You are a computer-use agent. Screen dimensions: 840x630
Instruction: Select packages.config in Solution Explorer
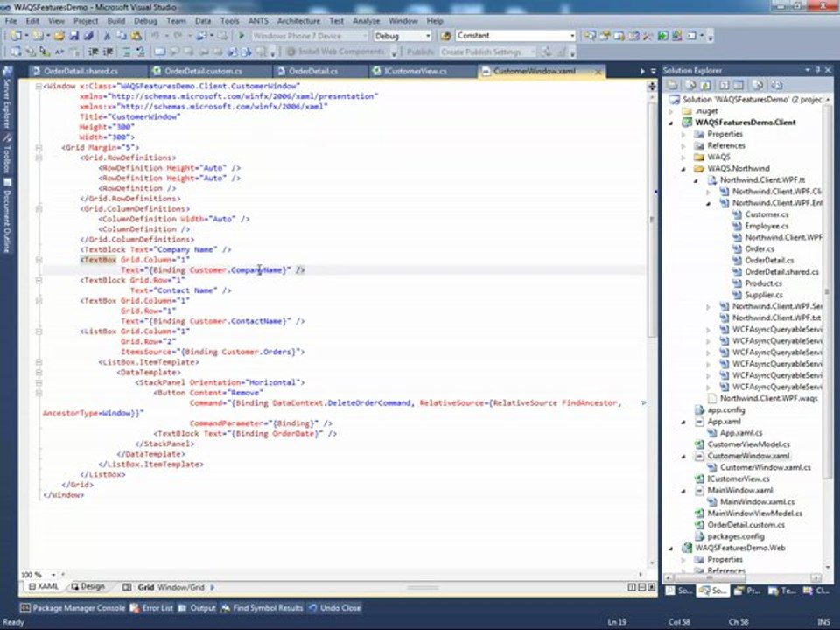[736, 536]
